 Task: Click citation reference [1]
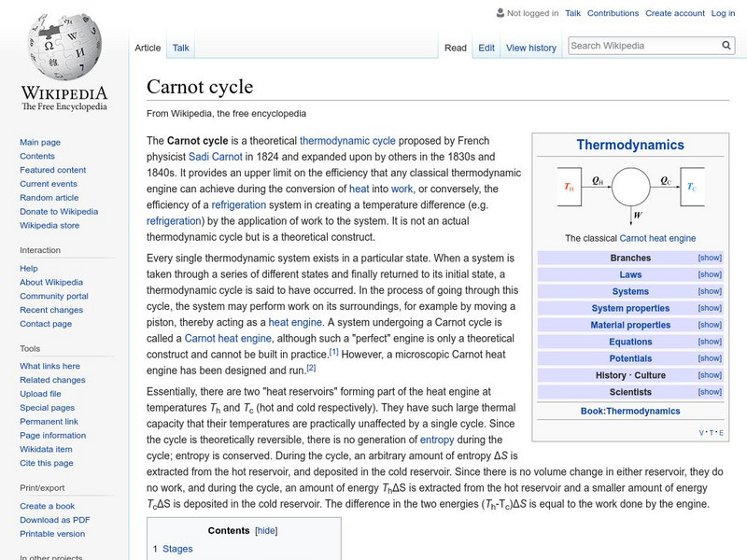pyautogui.click(x=334, y=352)
